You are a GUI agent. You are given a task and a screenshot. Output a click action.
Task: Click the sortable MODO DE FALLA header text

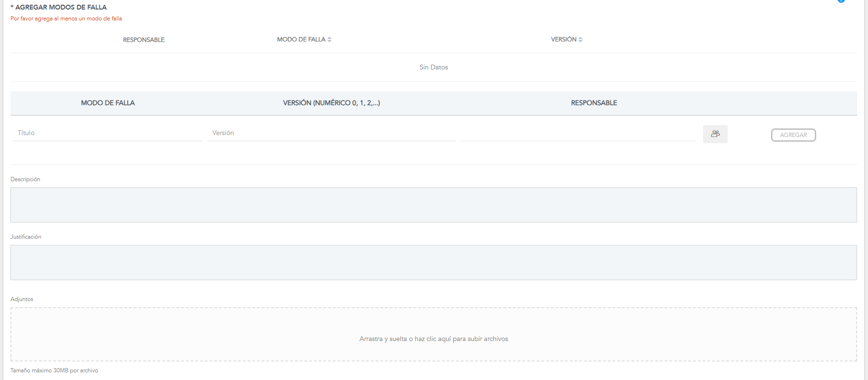[301, 39]
